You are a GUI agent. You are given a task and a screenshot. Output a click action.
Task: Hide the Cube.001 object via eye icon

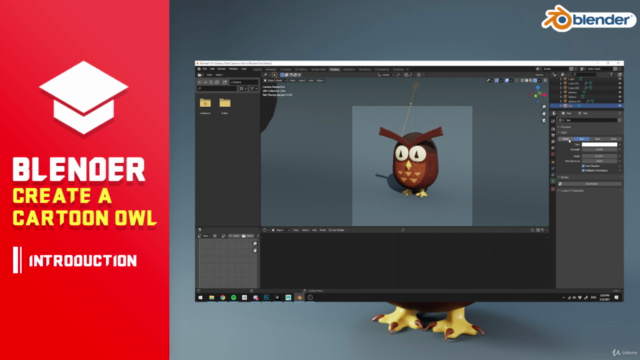click(x=620, y=83)
